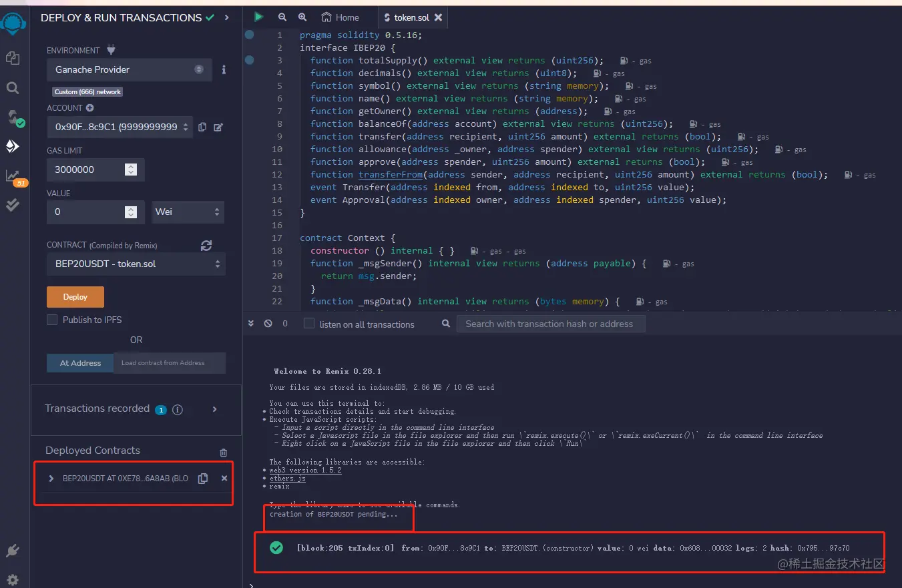The image size is (902, 588).
Task: Copy the selected account address
Action: [x=202, y=127]
